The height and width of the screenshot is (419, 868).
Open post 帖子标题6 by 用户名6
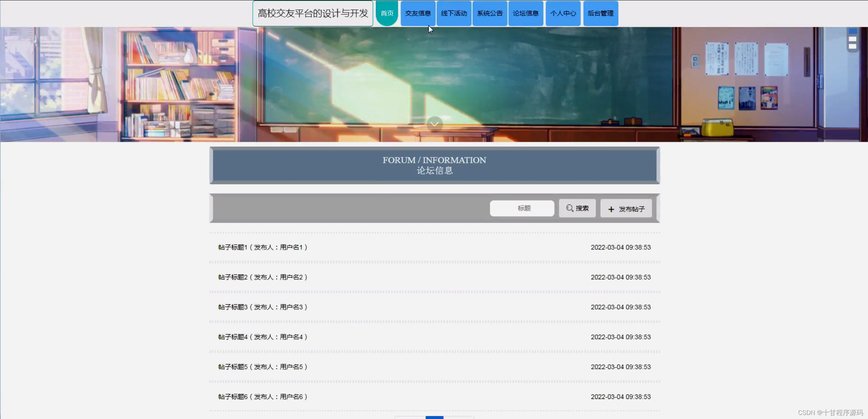[263, 397]
